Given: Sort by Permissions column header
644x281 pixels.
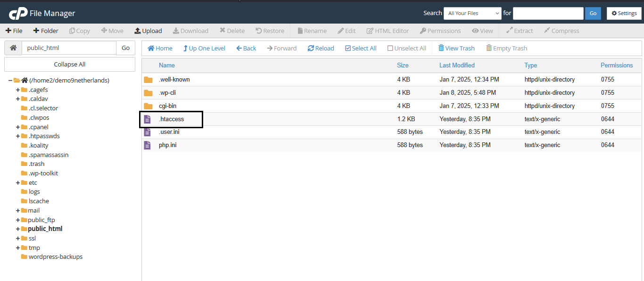Looking at the screenshot, I should click(617, 65).
